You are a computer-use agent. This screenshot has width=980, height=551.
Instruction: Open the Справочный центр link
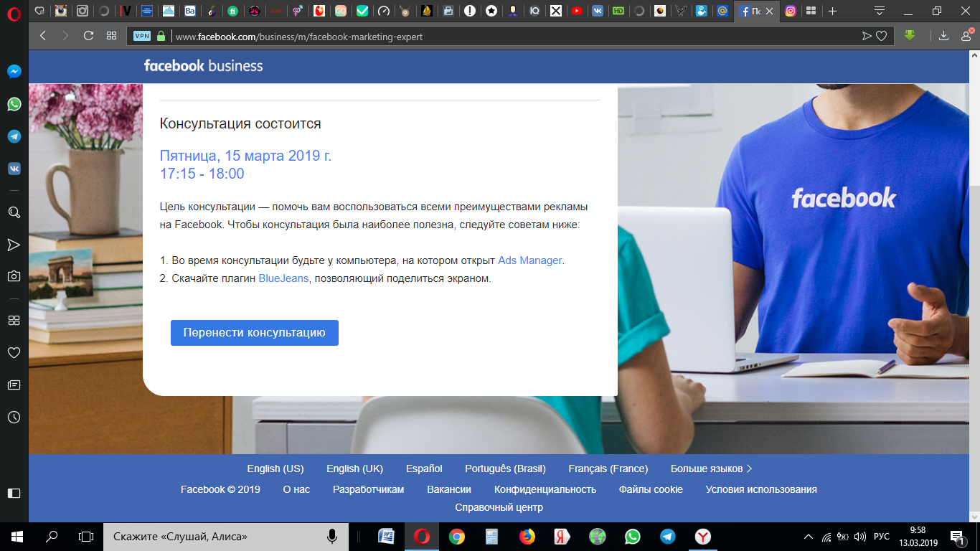click(499, 507)
